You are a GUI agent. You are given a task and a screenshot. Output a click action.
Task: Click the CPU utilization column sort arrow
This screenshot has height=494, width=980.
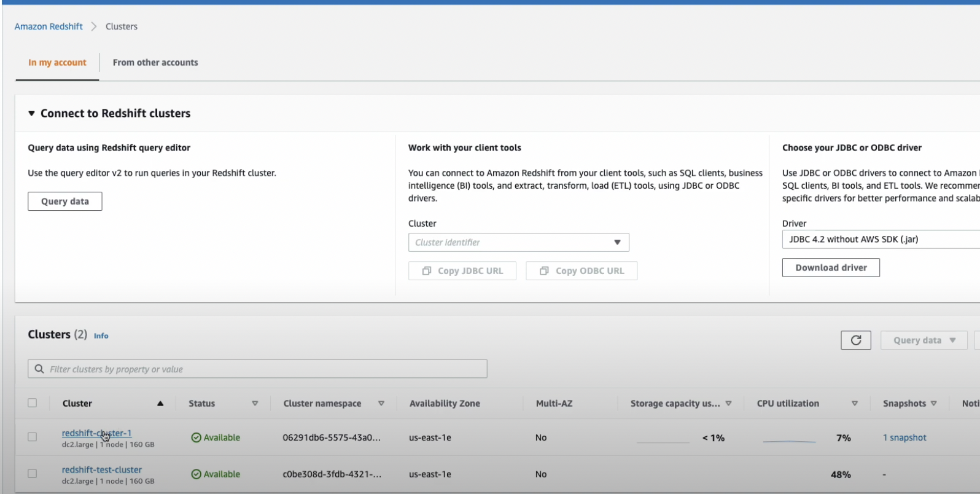click(x=855, y=404)
